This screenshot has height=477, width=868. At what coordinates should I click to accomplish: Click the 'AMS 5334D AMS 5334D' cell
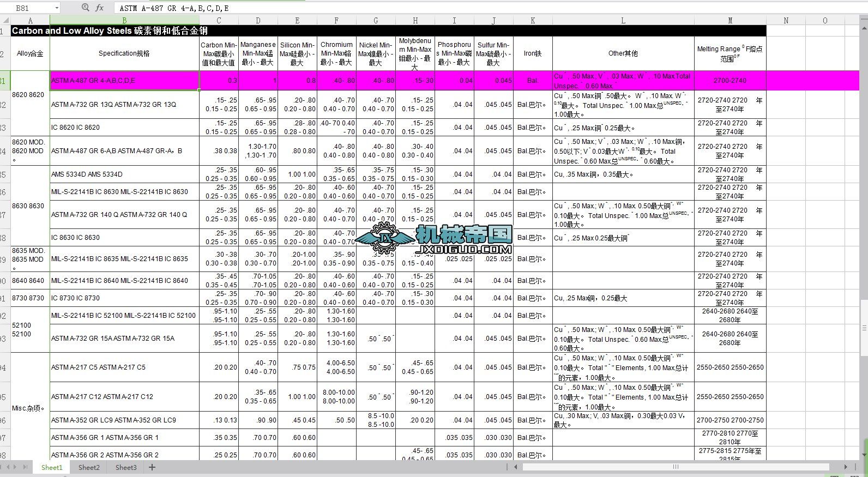[x=124, y=174]
